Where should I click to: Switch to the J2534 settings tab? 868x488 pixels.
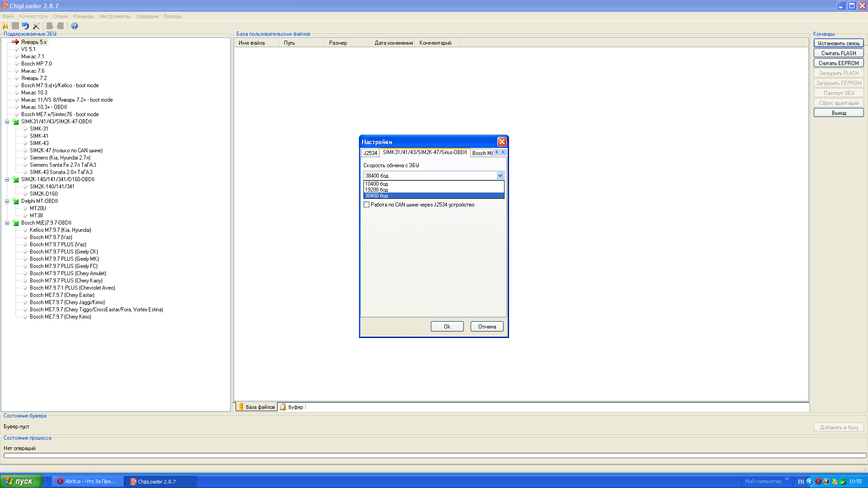click(x=370, y=153)
